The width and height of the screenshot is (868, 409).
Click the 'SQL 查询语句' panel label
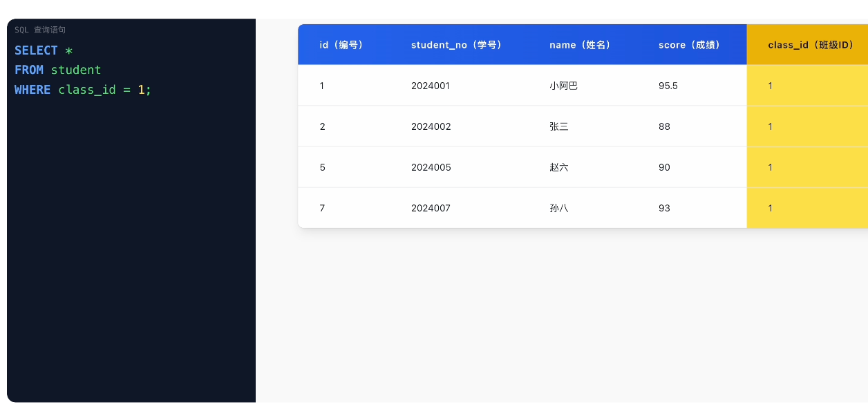point(40,30)
